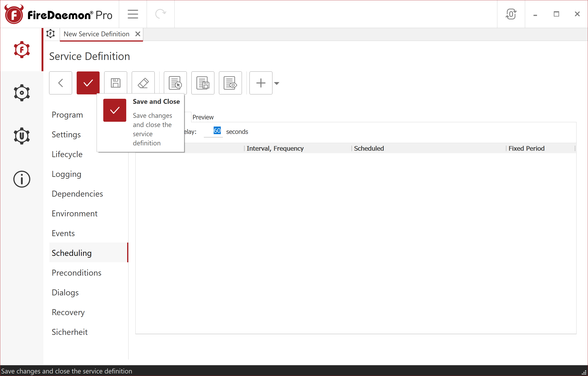Click the clone service definition icon
This screenshot has height=376, width=588.
point(203,83)
